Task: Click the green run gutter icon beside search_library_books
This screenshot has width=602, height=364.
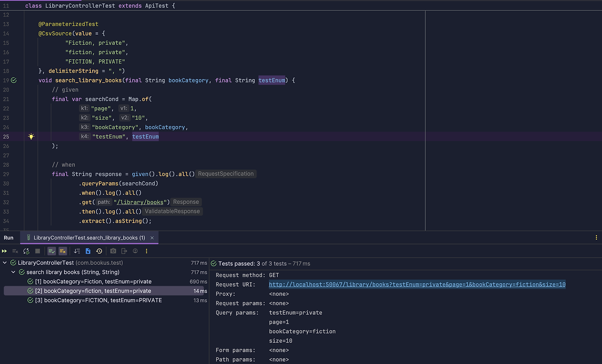Action: click(x=13, y=80)
